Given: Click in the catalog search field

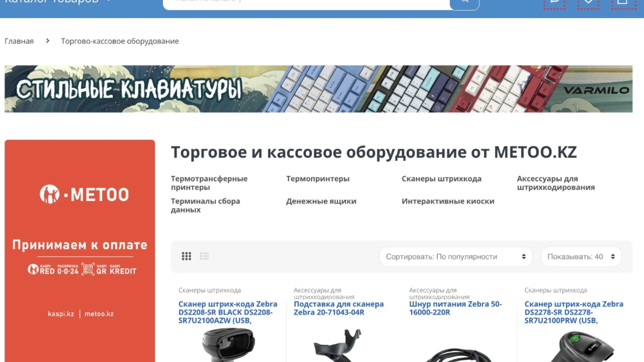Looking at the screenshot, I should click(x=306, y=3).
